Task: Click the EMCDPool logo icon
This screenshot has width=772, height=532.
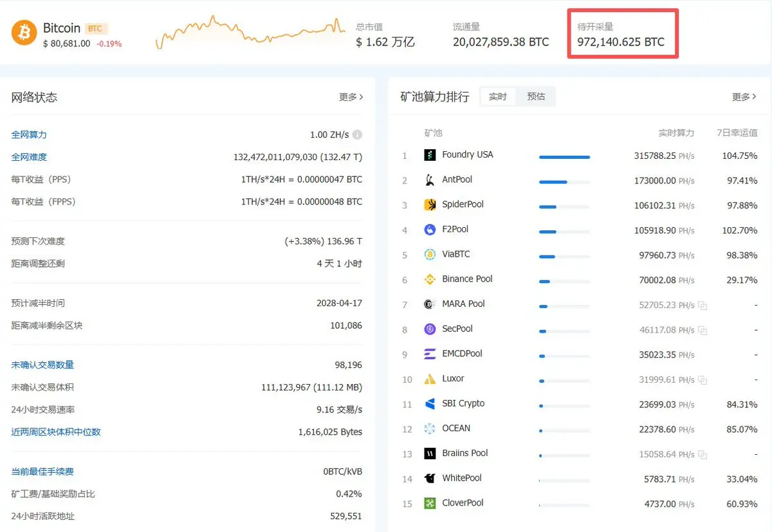Action: [x=430, y=354]
